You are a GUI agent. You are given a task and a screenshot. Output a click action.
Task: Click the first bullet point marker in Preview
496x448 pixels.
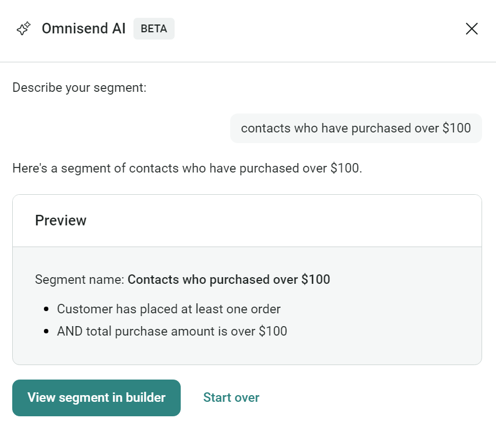point(47,309)
